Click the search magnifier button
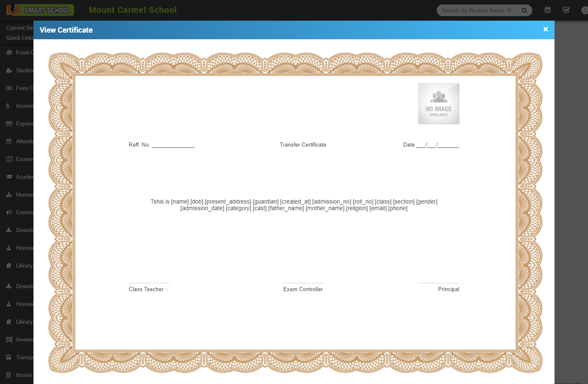588x384 pixels. coord(524,10)
